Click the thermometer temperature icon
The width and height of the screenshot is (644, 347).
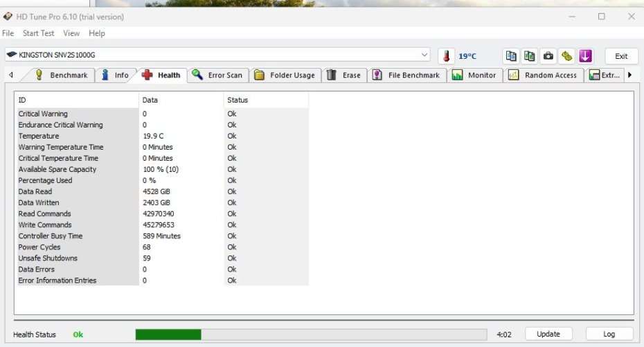[446, 56]
